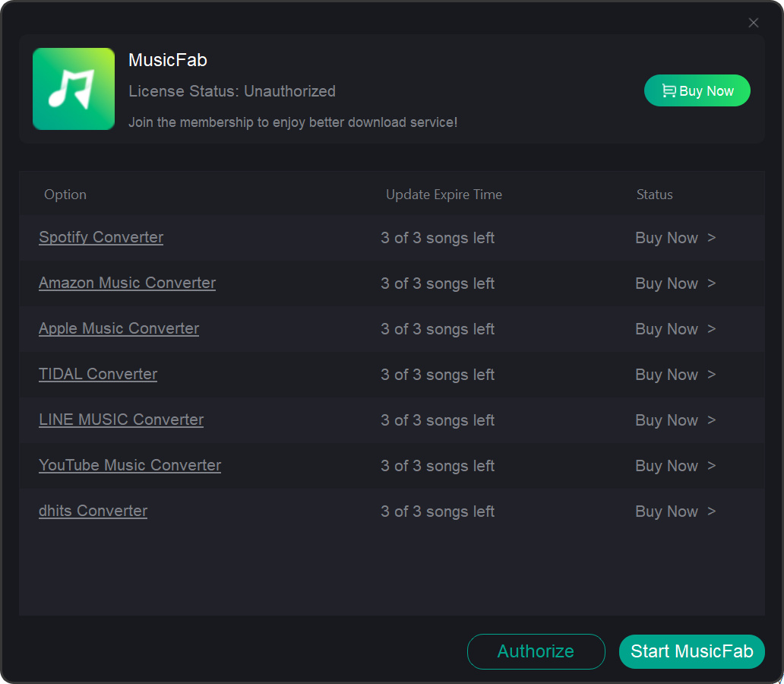
Task: Click songs left text in Amazon Music row
Action: pyautogui.click(x=438, y=283)
